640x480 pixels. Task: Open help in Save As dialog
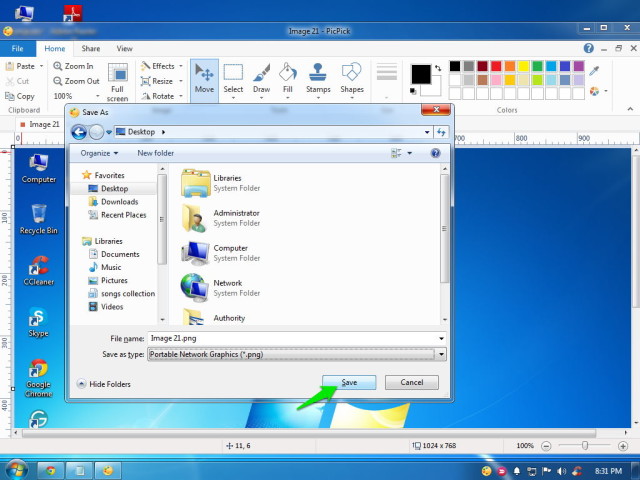[x=436, y=153]
